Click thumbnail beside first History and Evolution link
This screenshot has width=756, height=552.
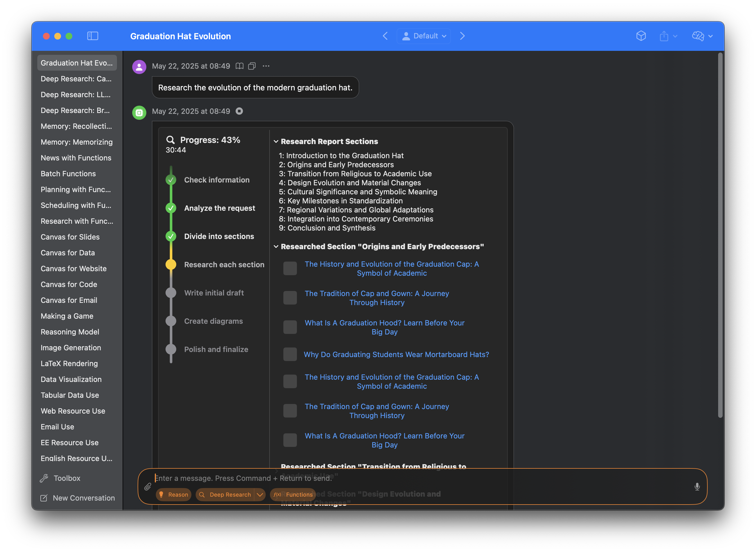point(290,268)
